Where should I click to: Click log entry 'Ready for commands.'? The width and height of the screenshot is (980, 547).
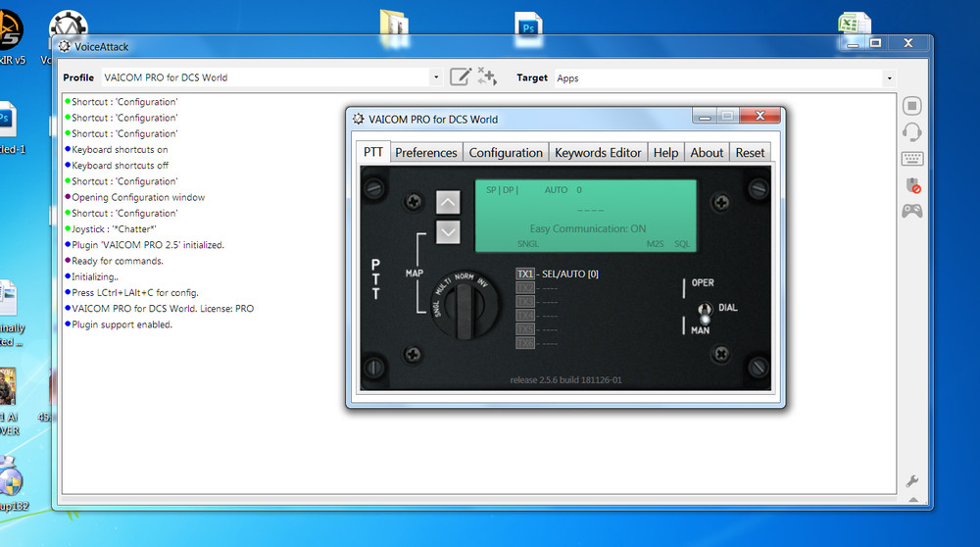coord(118,261)
